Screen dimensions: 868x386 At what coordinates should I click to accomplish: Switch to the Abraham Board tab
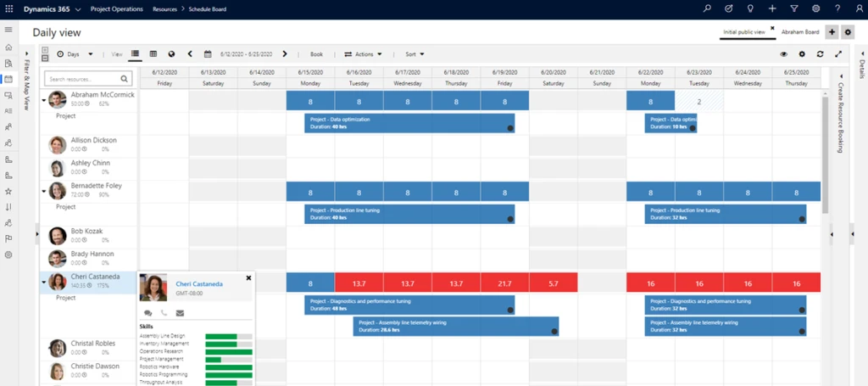[800, 32]
